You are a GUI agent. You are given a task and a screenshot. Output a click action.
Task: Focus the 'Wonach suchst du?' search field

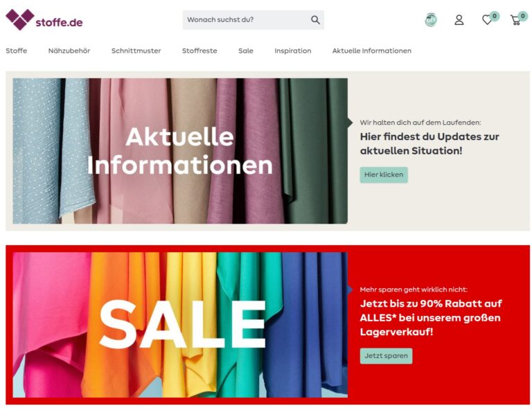point(253,20)
